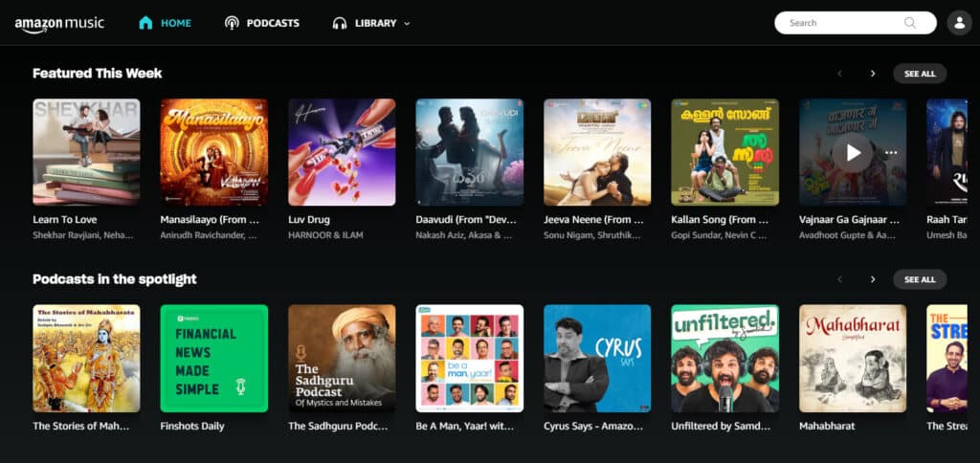The image size is (980, 463).
Task: Click The Stories of Mah... title
Action: click(x=81, y=426)
